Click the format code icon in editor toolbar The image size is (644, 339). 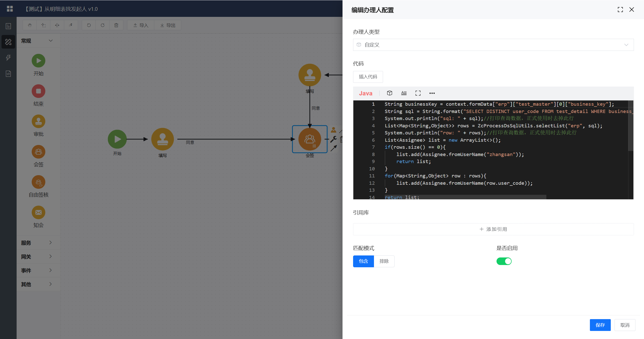[404, 93]
